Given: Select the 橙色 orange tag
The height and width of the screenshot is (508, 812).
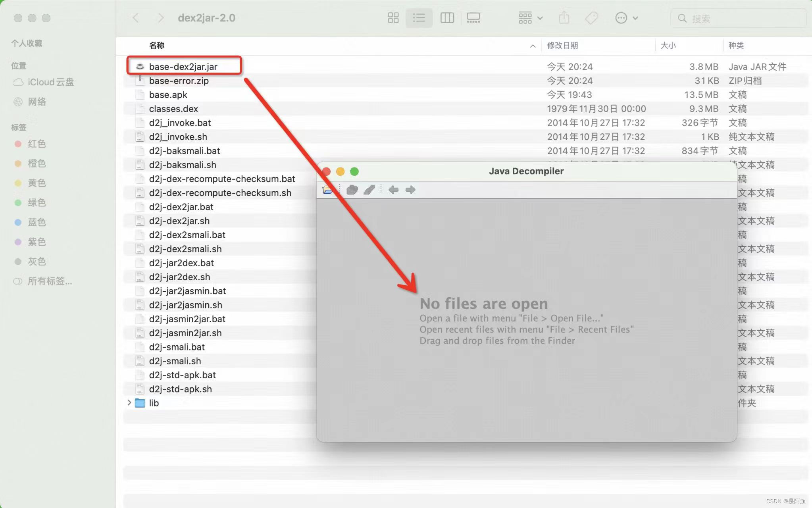Looking at the screenshot, I should (x=30, y=163).
